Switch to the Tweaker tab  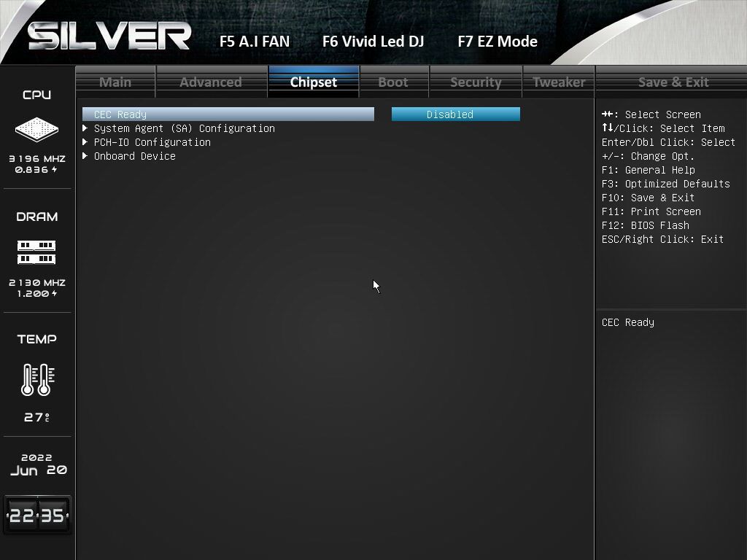(x=559, y=82)
